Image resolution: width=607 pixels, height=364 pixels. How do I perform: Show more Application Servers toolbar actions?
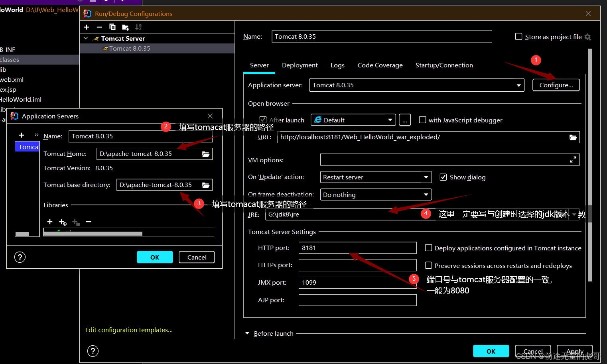coord(36,135)
